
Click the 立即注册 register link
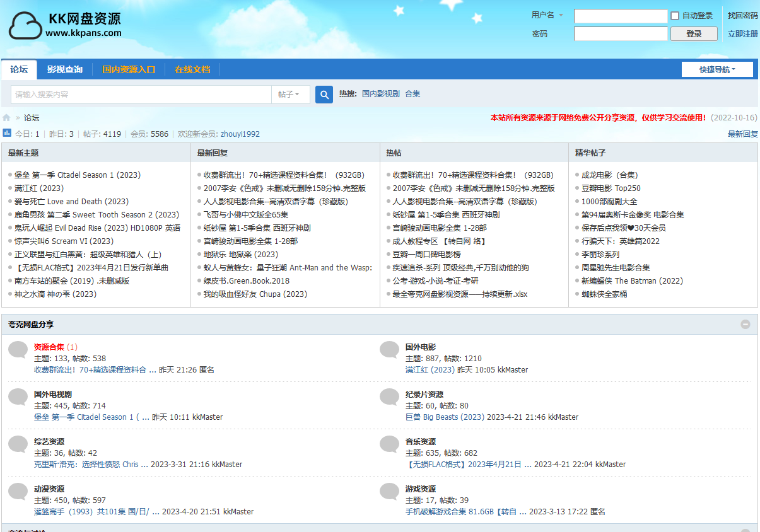(x=742, y=34)
